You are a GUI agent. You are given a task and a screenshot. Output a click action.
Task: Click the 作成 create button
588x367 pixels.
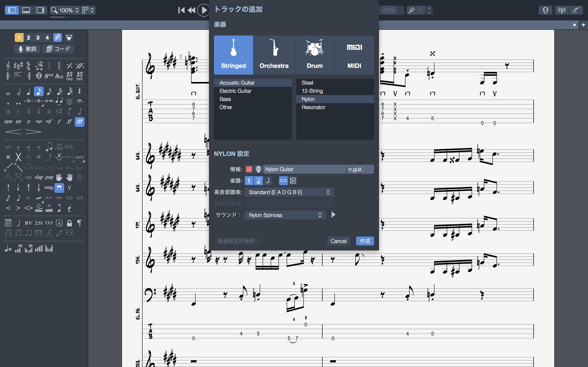(x=365, y=241)
